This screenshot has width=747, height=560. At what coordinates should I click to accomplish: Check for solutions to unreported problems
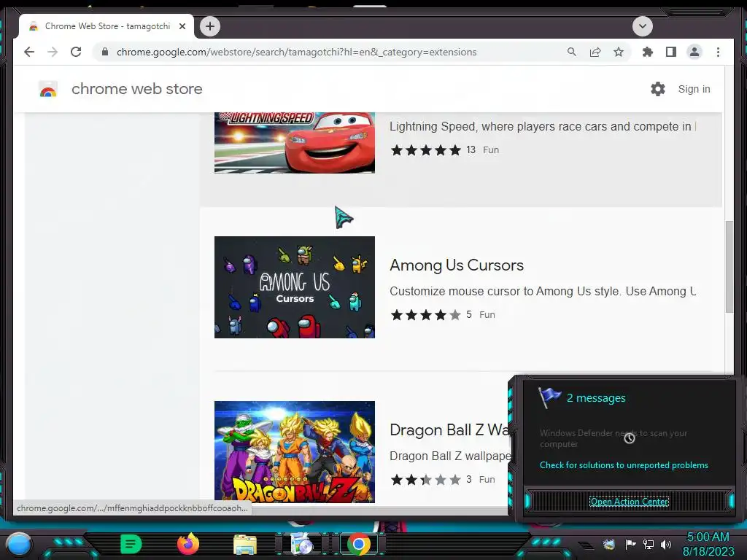click(624, 465)
